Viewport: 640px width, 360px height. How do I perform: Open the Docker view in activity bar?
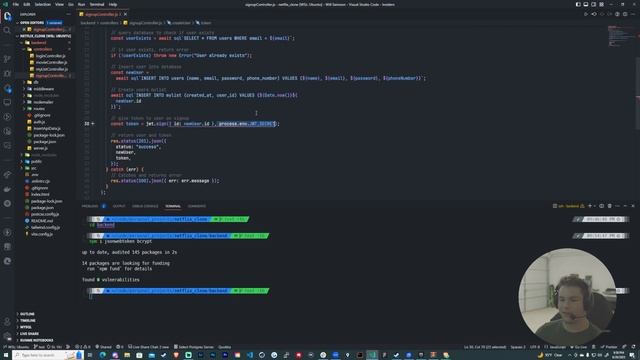pyautogui.click(x=7, y=189)
